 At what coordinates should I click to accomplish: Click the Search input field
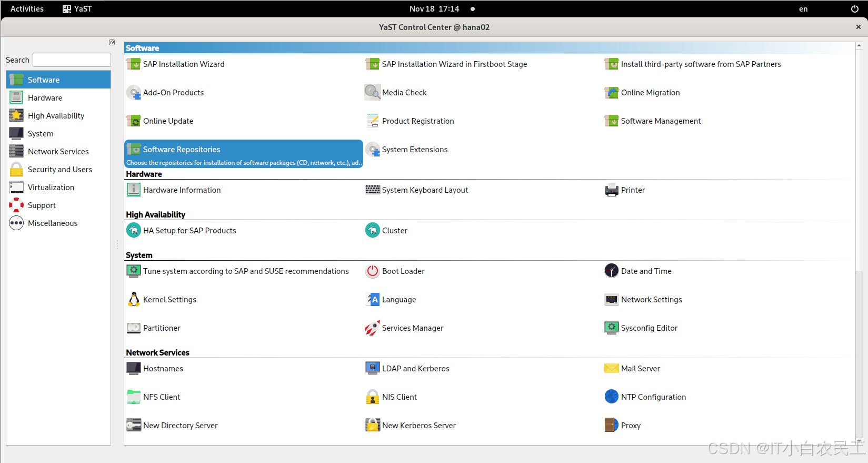pos(72,60)
